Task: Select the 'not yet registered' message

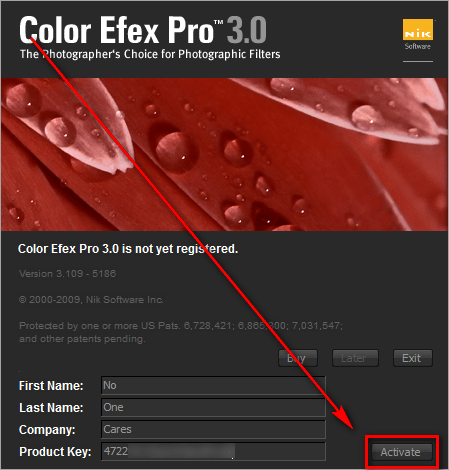Action: pos(128,249)
